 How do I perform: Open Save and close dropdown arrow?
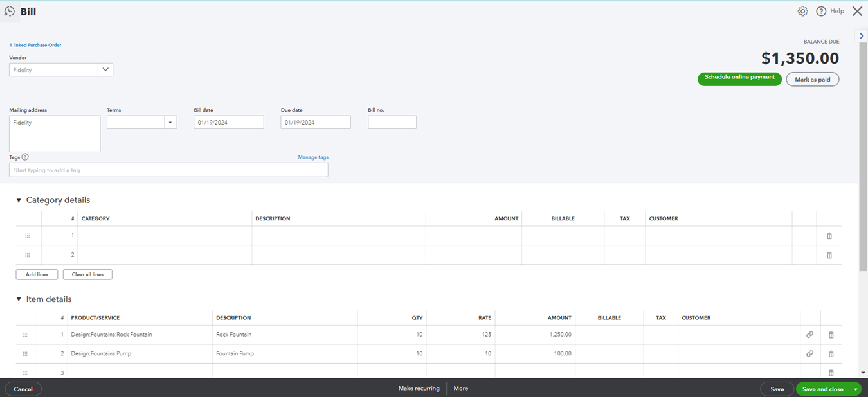[x=856, y=389]
